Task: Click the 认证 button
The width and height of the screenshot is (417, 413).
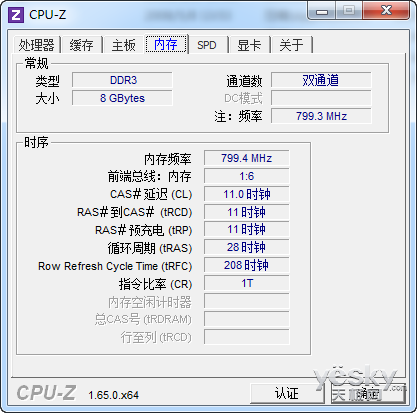Action: pos(287,394)
